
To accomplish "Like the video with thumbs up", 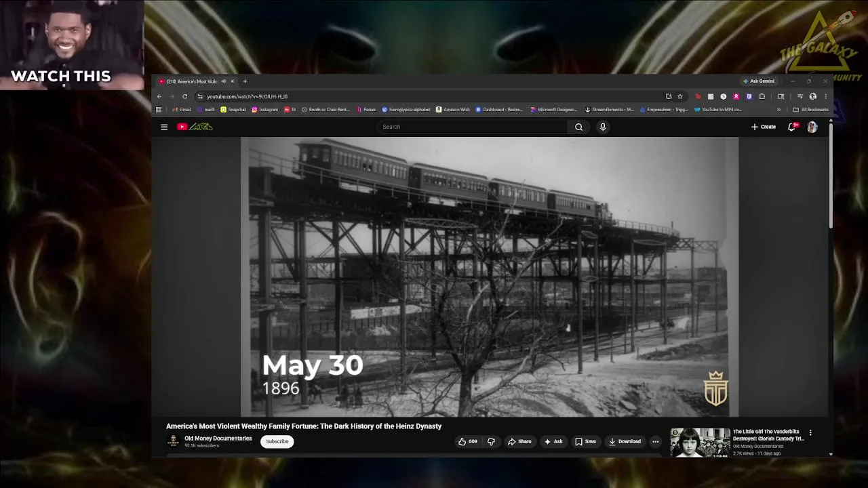I will (467, 442).
